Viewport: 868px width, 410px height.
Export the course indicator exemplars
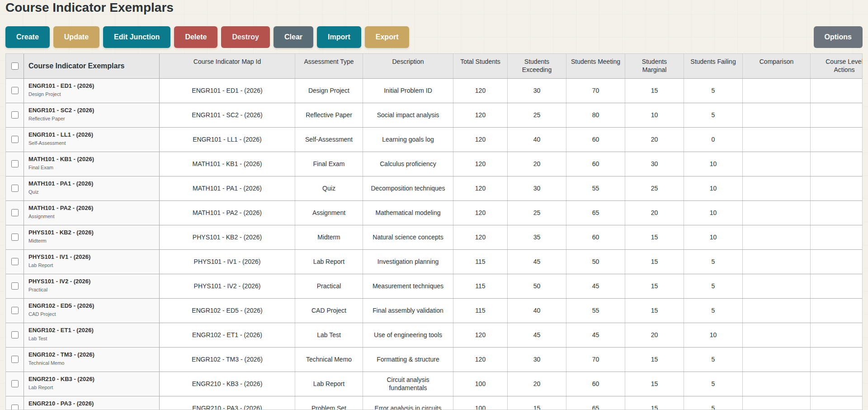(x=387, y=37)
